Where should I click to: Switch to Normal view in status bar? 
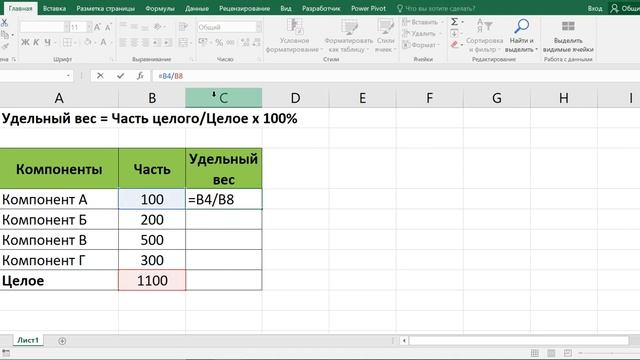(x=535, y=353)
